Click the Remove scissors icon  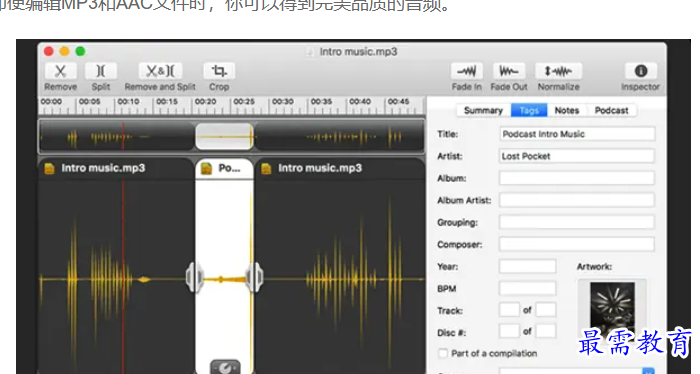click(x=60, y=71)
